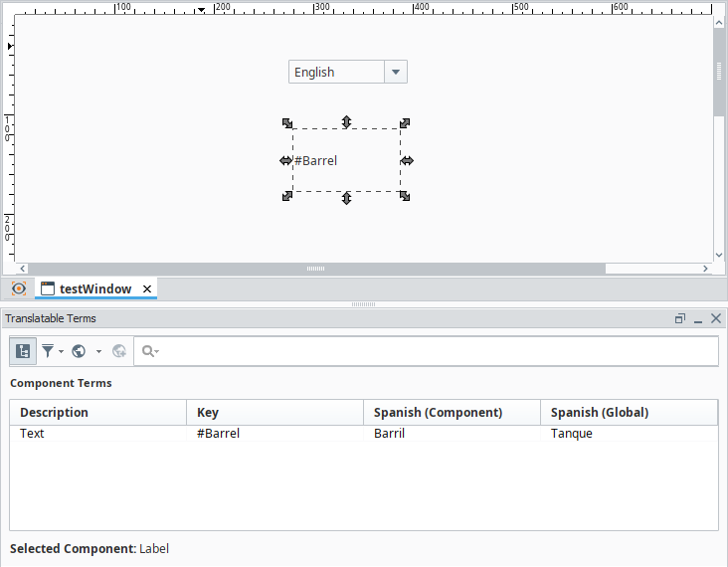Toggle the component terms view button
Viewport: 728px width, 567px height.
point(23,351)
